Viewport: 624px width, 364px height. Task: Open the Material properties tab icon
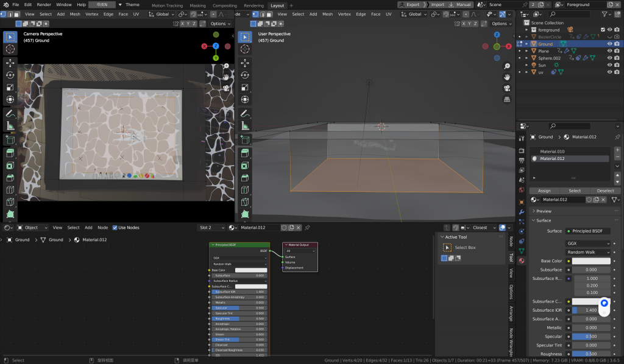click(x=522, y=261)
